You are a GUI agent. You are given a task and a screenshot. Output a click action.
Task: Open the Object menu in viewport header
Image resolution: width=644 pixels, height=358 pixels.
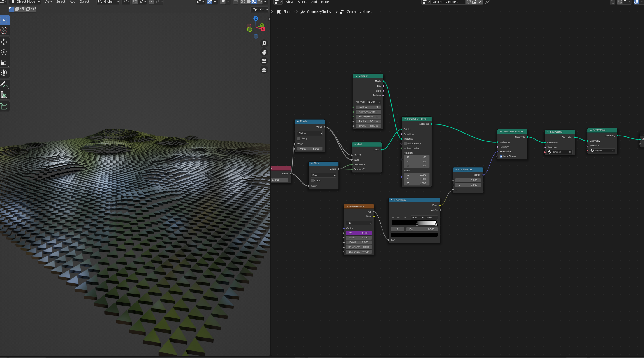pos(84,2)
